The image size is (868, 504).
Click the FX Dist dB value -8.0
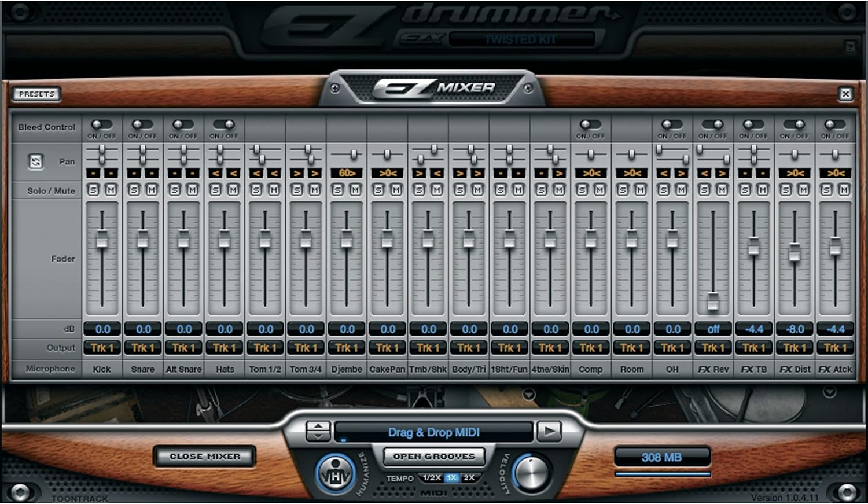click(795, 329)
